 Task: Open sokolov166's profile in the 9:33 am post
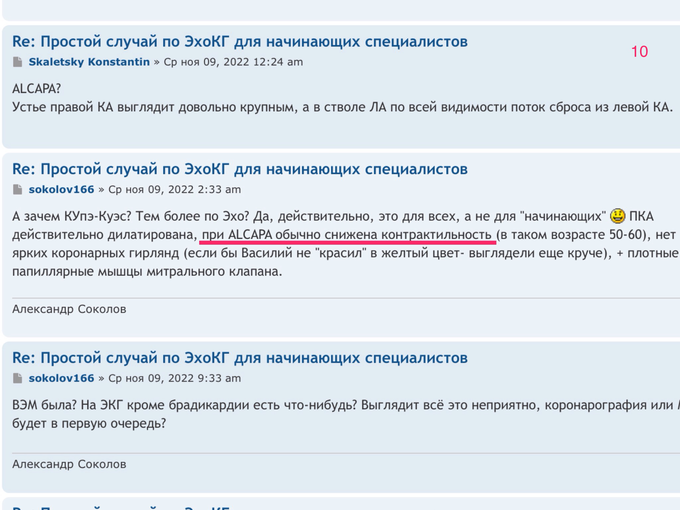coord(62,378)
